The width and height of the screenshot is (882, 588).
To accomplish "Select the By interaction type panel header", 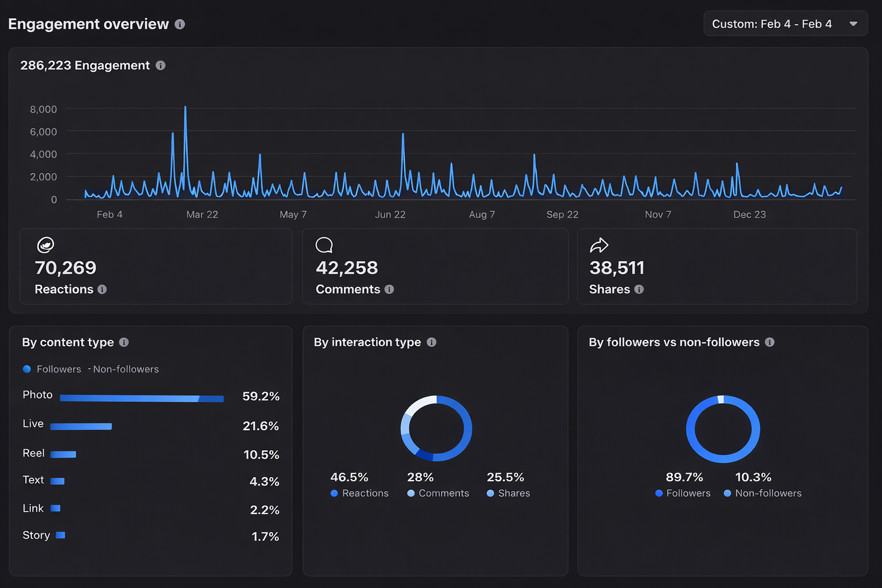I will coord(367,342).
